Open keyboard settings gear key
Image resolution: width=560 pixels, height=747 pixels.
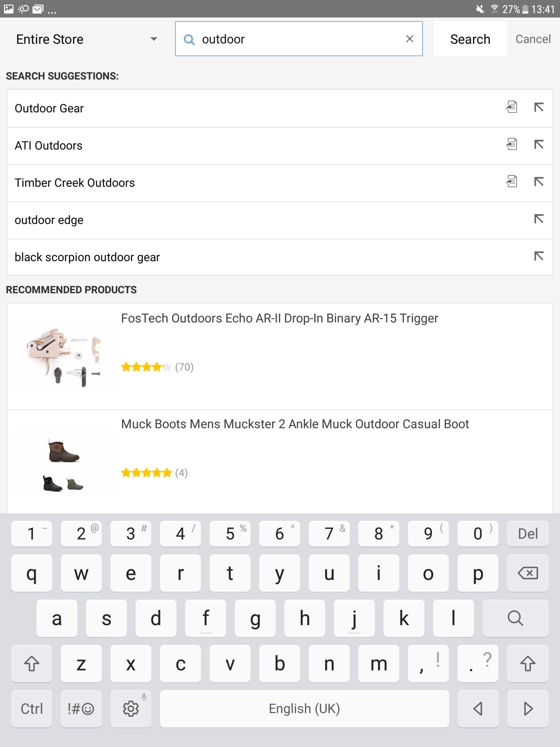click(131, 709)
